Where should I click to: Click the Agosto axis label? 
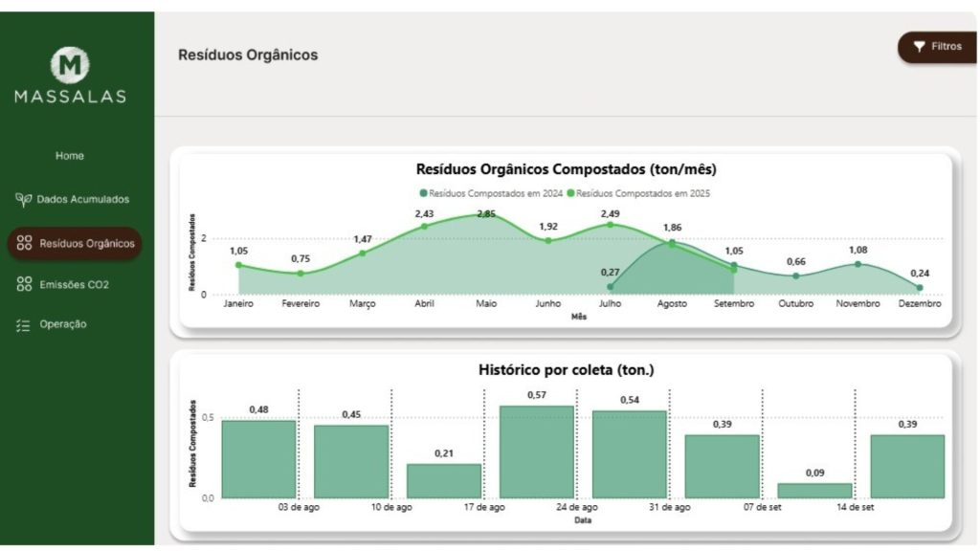672,303
